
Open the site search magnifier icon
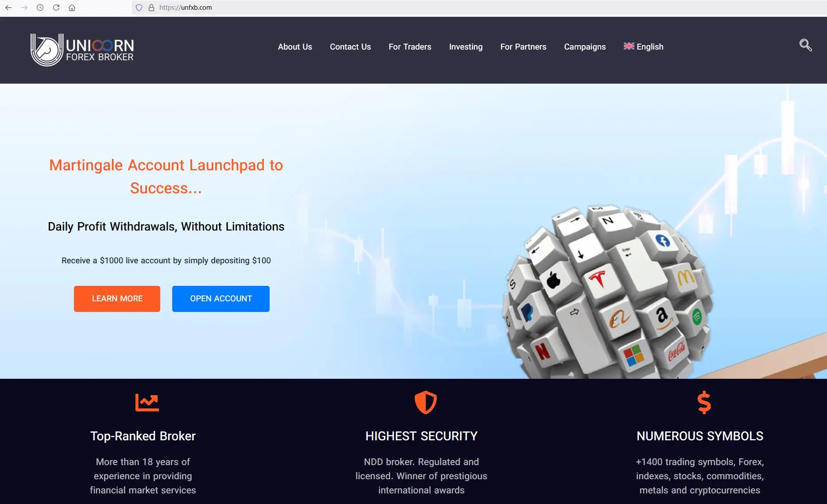[805, 45]
